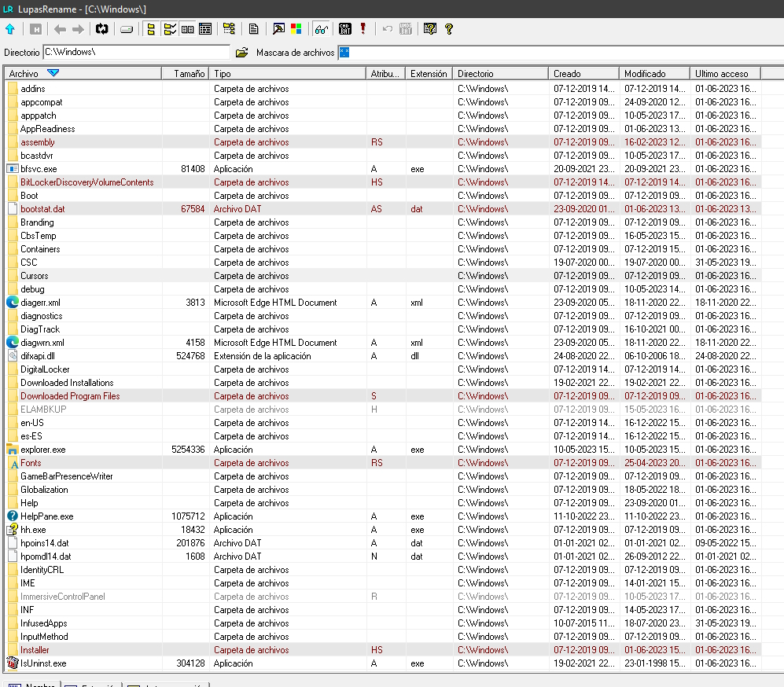The width and height of the screenshot is (784, 687).
Task: Click the red exclamation rename icon
Action: click(x=363, y=29)
